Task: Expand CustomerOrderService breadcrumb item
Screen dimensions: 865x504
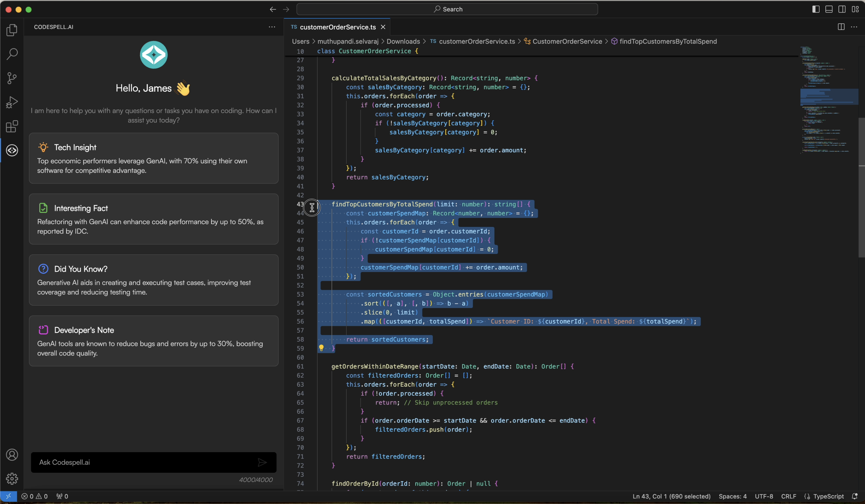Action: (x=567, y=41)
